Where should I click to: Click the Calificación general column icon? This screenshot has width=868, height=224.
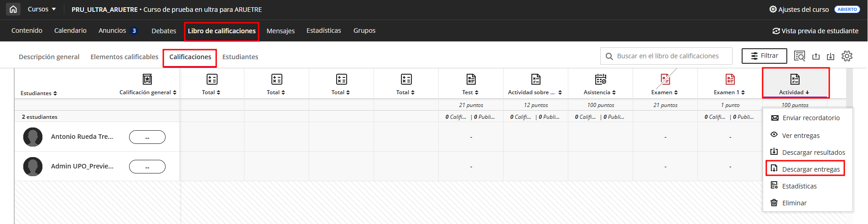[x=147, y=79]
